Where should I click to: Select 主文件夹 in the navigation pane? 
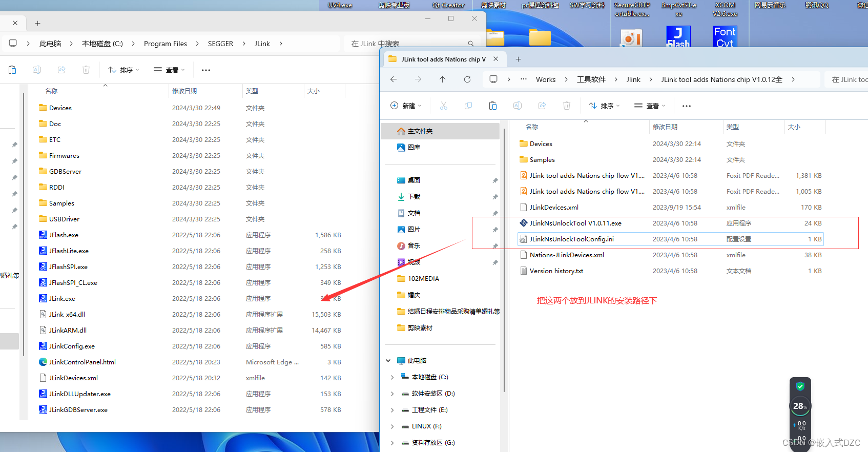click(x=440, y=131)
